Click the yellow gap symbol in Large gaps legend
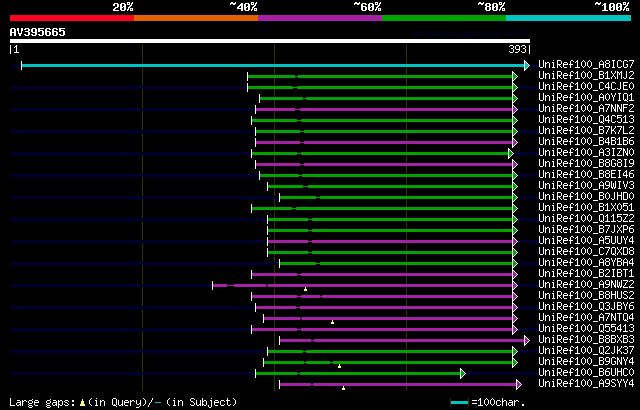Viewport: 640px width, 410px height. 82,403
